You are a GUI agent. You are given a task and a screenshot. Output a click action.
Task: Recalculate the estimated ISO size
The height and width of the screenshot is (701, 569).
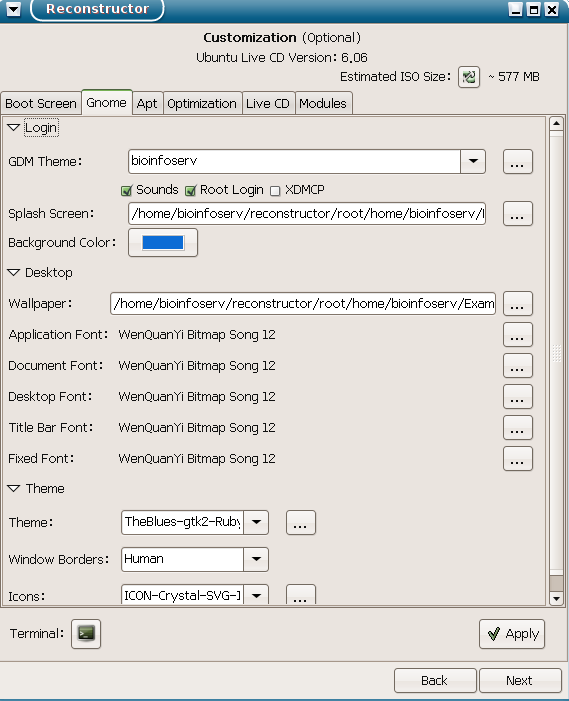click(469, 77)
